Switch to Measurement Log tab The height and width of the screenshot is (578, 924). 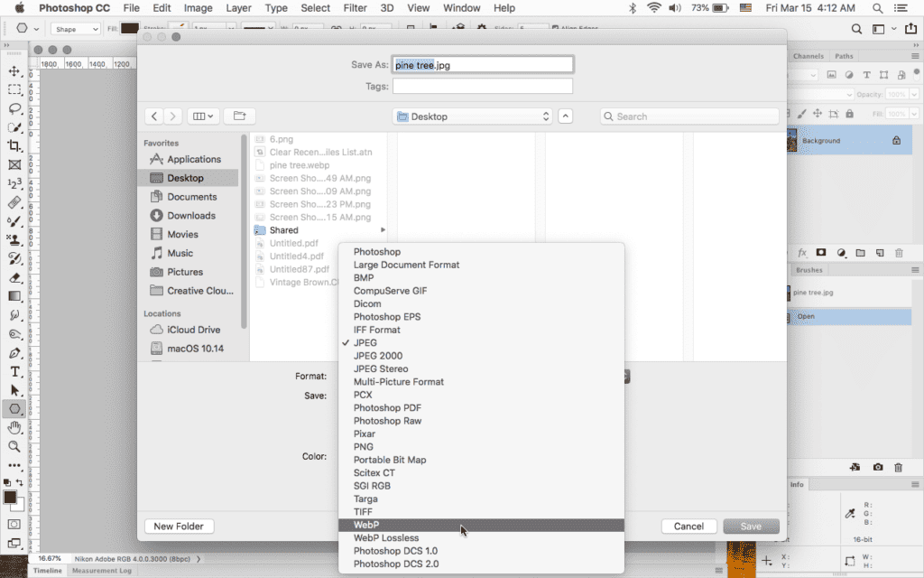[102, 571]
